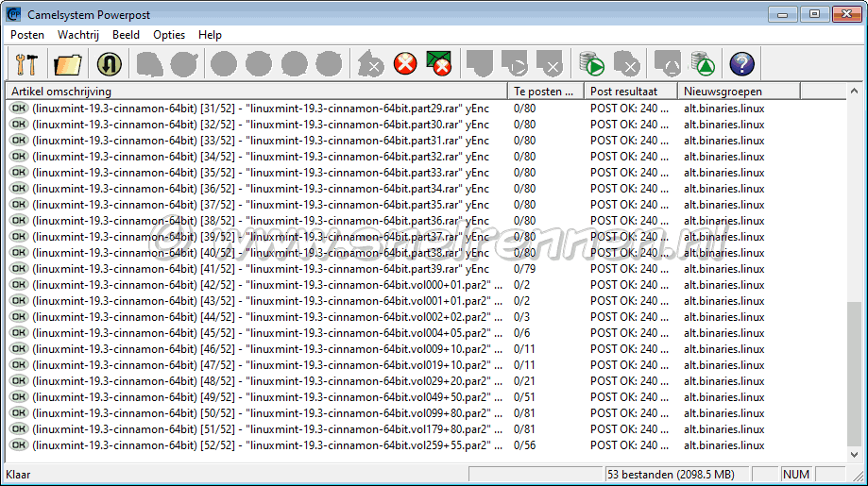
Task: Open the Posten menu
Action: coord(27,35)
